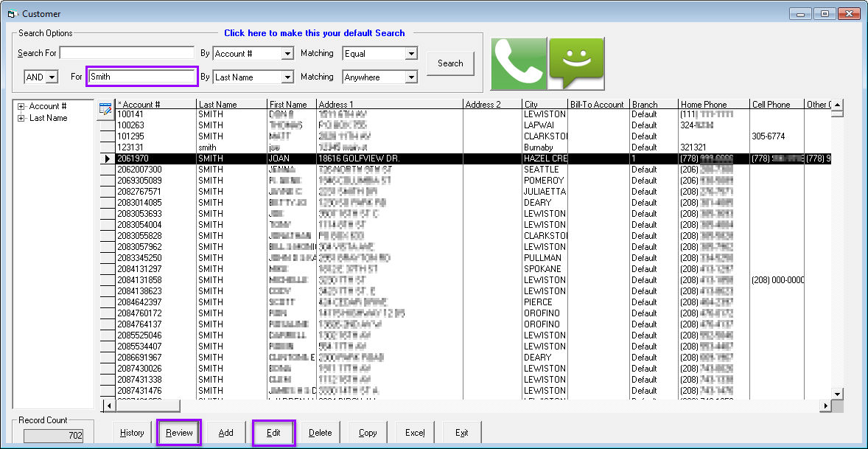Image resolution: width=868 pixels, height=449 pixels.
Task: Open the Matching dropdown showing Equal
Action: 410,54
